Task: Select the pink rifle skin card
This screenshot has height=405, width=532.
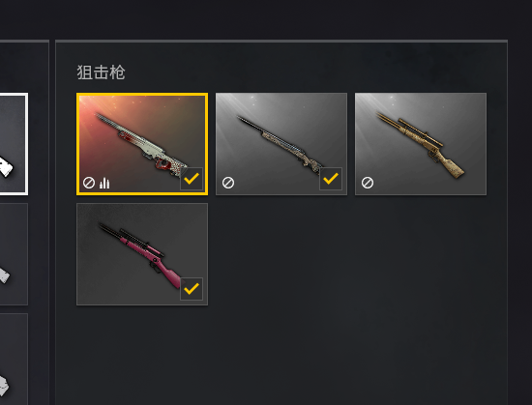Action: (142, 254)
